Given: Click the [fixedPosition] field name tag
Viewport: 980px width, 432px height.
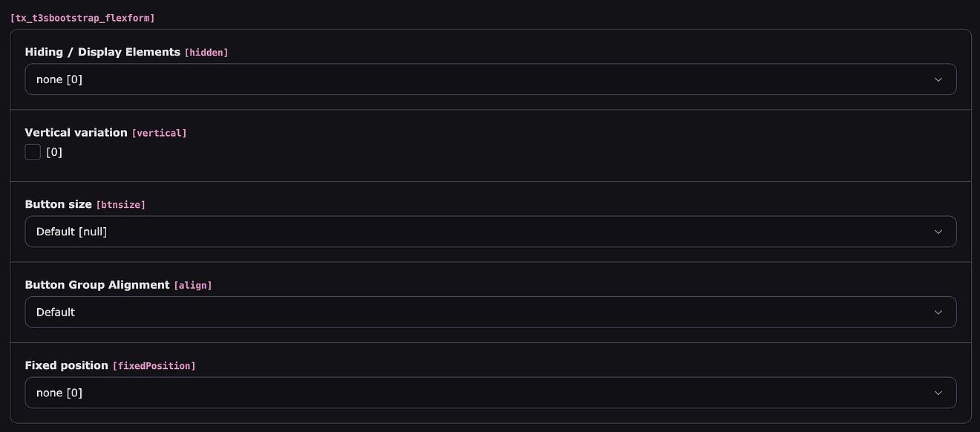Looking at the screenshot, I should pos(154,366).
